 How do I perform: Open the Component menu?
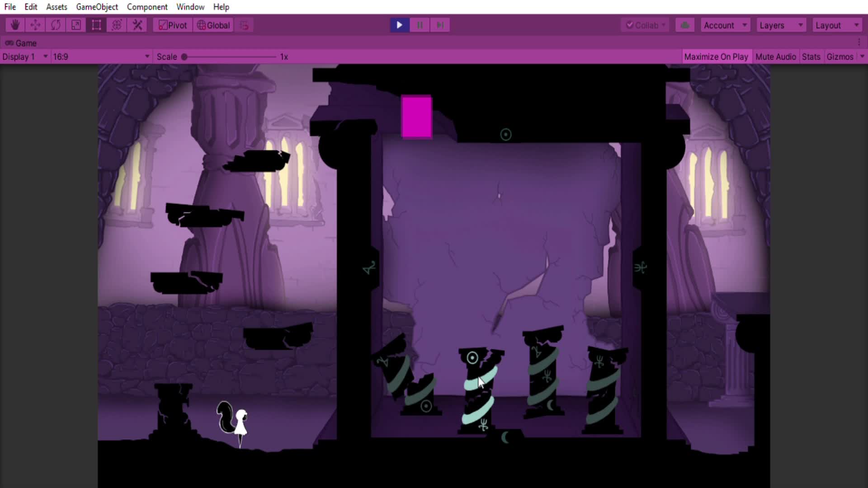tap(147, 7)
